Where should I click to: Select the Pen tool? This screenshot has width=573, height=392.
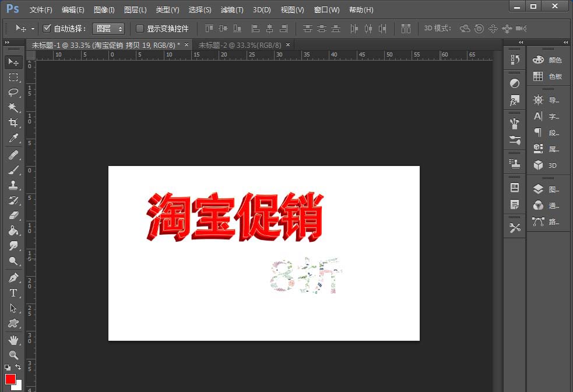13,278
